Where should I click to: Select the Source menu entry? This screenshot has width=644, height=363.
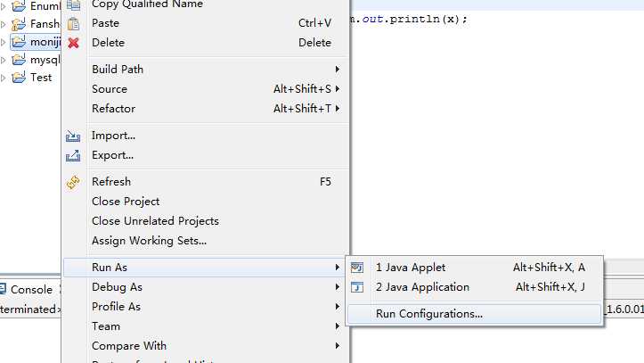206,89
